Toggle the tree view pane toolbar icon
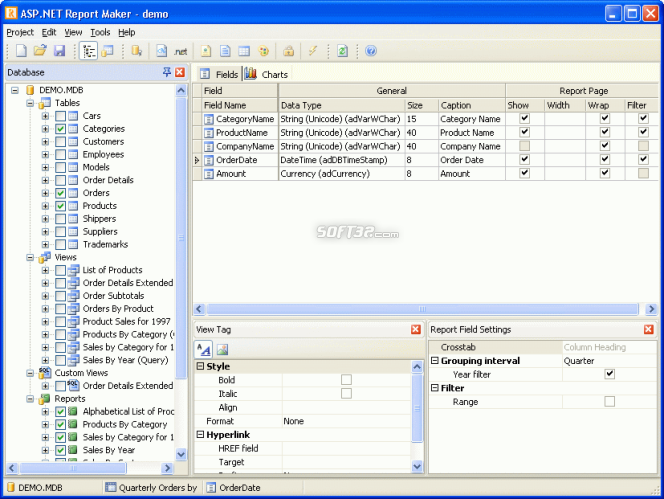The height and width of the screenshot is (499, 664). click(89, 51)
